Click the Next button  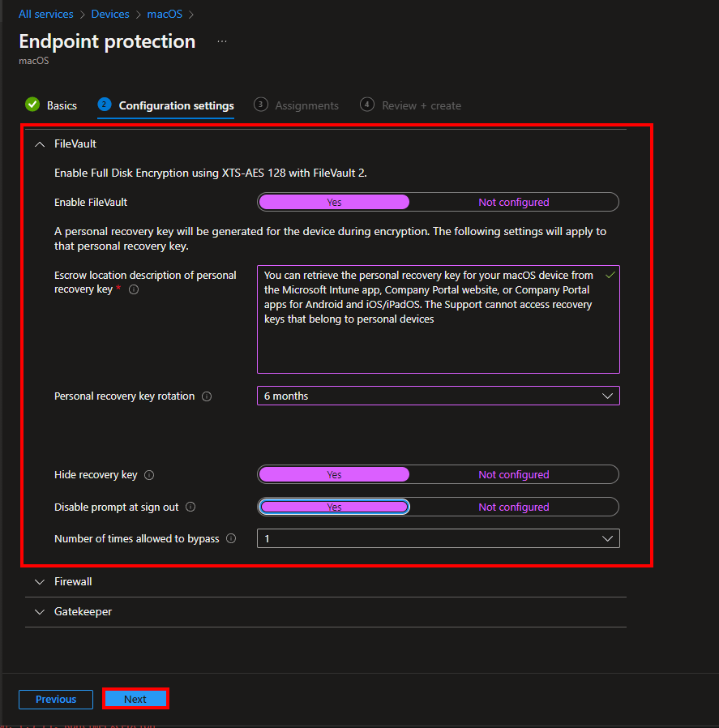click(x=135, y=699)
